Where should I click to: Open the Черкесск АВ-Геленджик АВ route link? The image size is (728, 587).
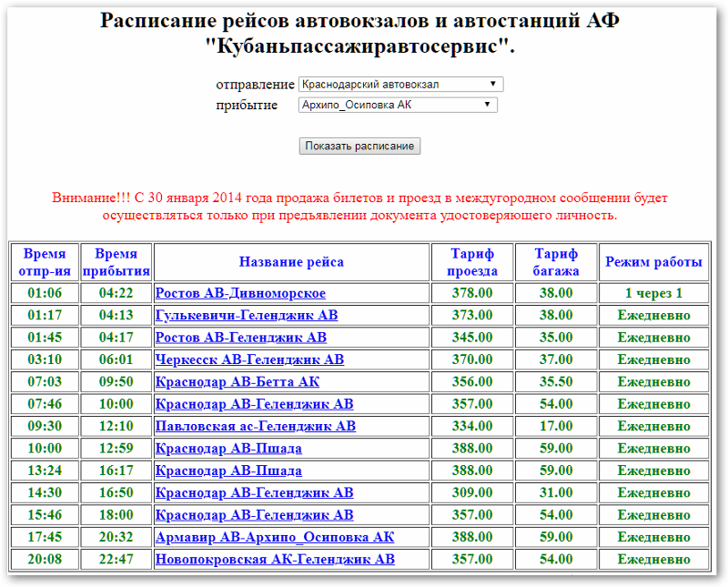point(249,359)
